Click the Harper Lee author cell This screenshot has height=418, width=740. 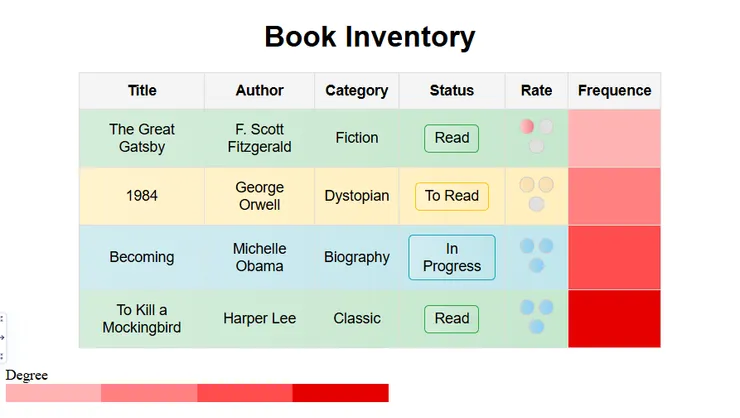click(x=259, y=319)
